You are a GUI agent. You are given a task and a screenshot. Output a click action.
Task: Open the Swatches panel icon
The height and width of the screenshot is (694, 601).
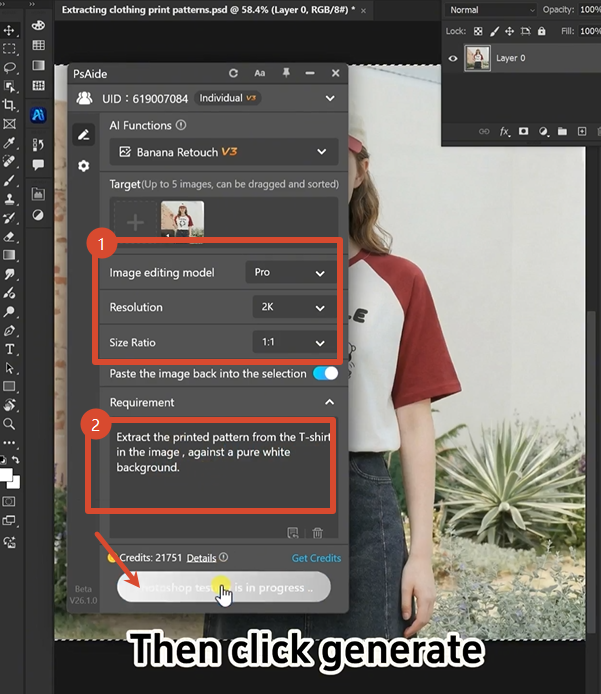coord(39,45)
